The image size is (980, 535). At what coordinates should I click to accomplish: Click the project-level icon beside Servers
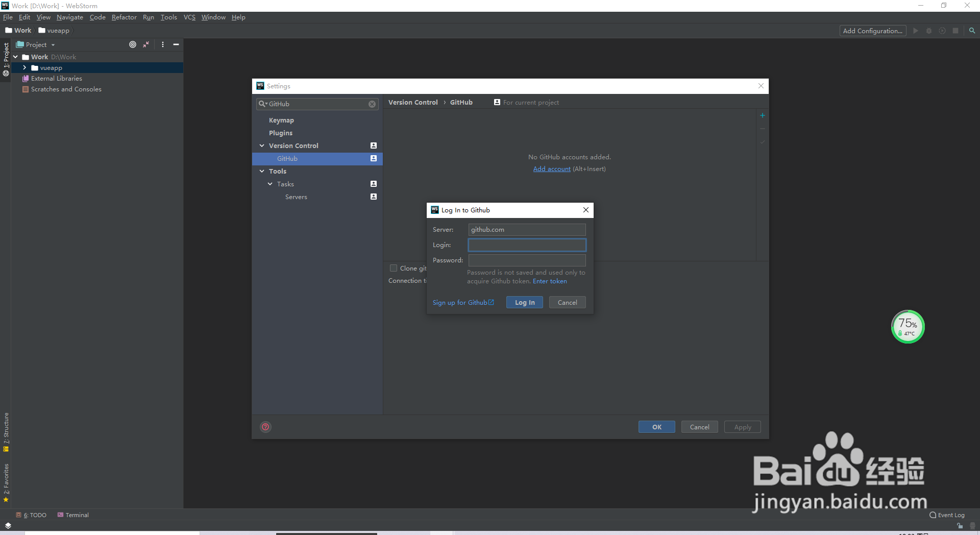(x=374, y=197)
